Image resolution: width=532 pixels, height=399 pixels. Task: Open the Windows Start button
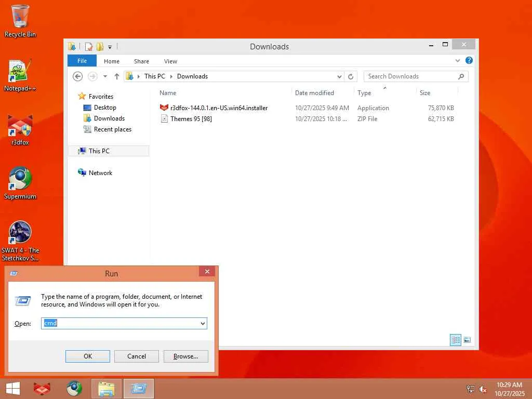13,389
